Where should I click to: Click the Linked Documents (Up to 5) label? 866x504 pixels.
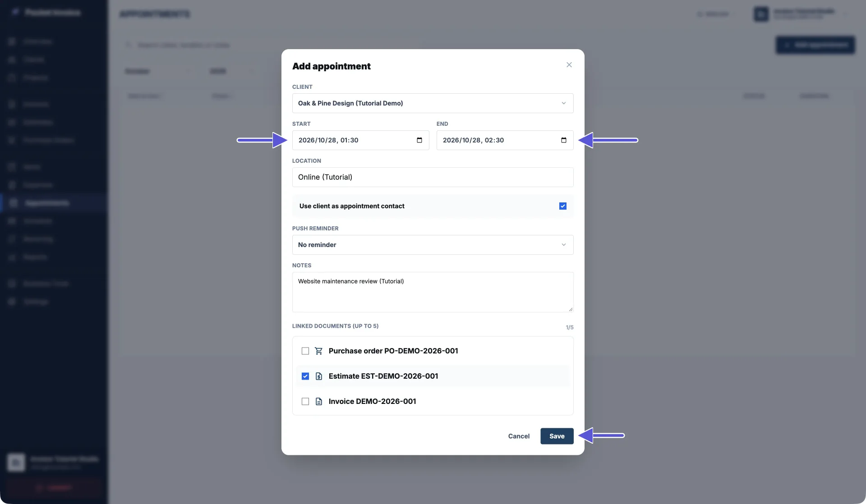335,326
